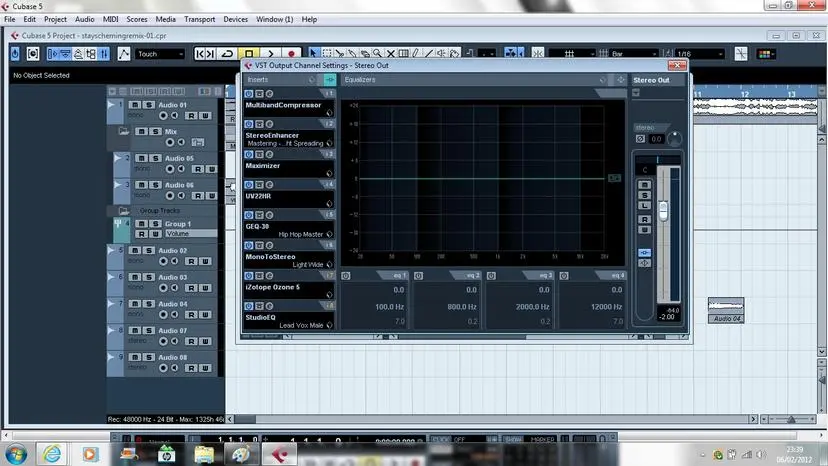Open the Audio menu

click(84, 20)
